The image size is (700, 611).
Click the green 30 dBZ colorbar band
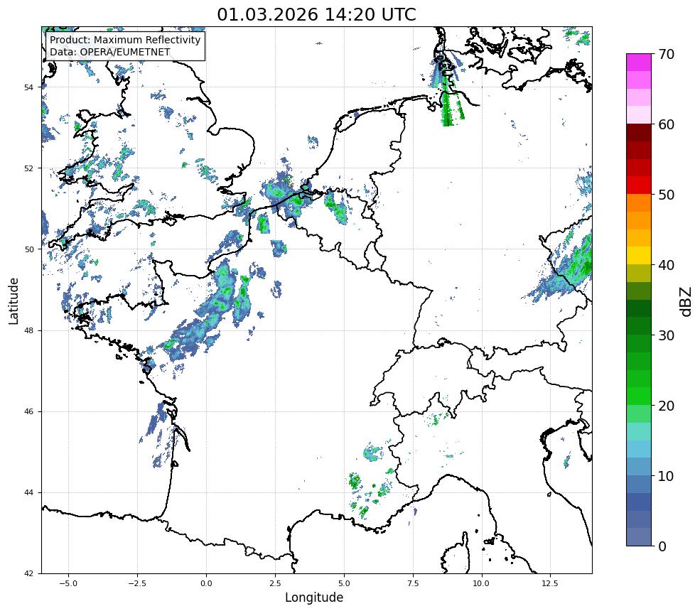click(638, 343)
